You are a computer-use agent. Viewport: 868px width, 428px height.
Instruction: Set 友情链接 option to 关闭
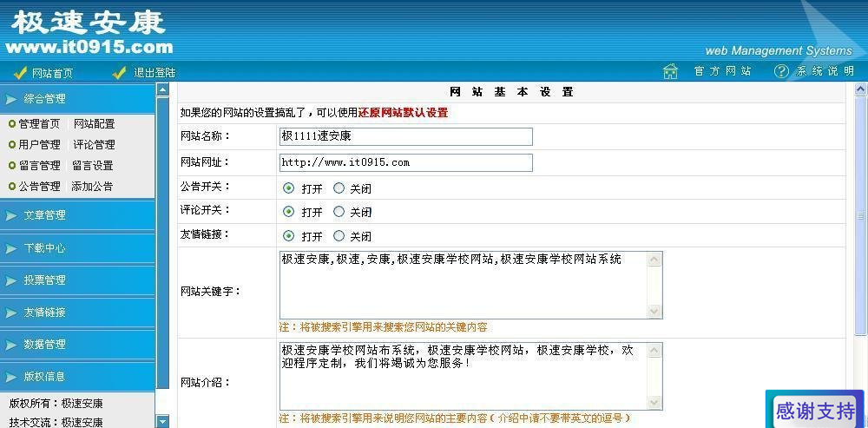[339, 236]
